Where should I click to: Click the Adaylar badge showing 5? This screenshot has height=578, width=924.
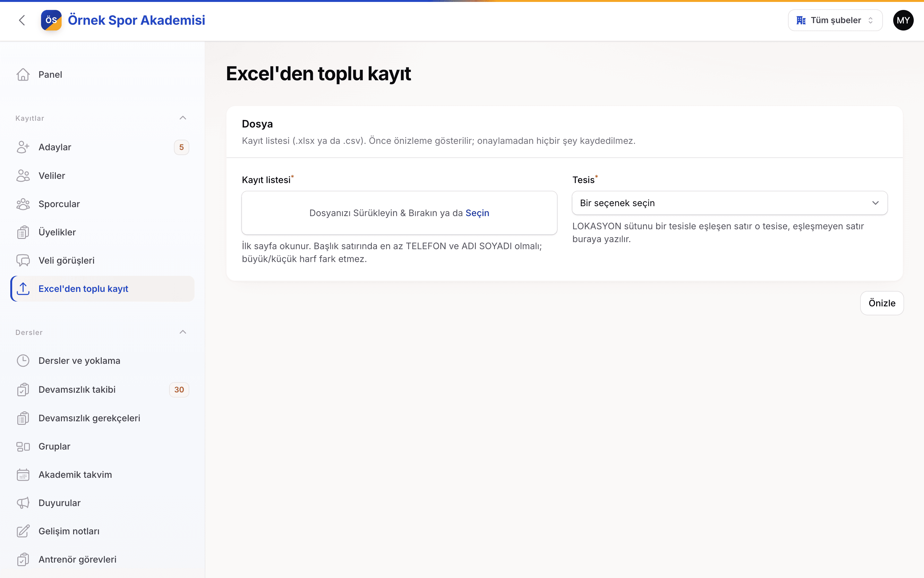click(181, 147)
